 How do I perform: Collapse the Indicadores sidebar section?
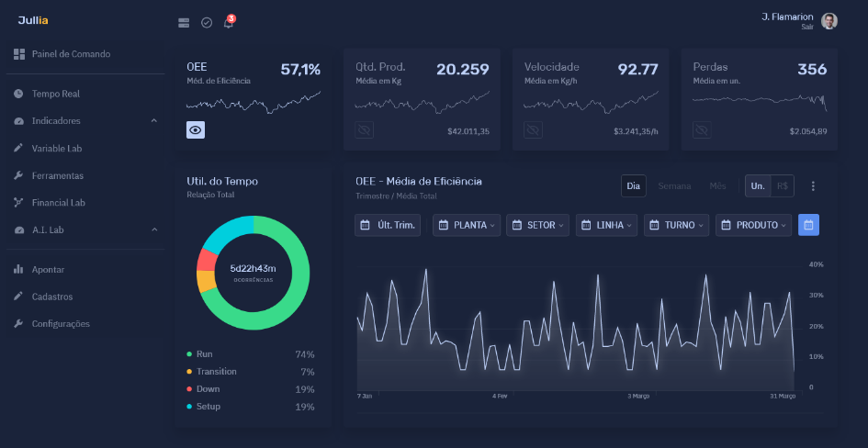tap(153, 121)
